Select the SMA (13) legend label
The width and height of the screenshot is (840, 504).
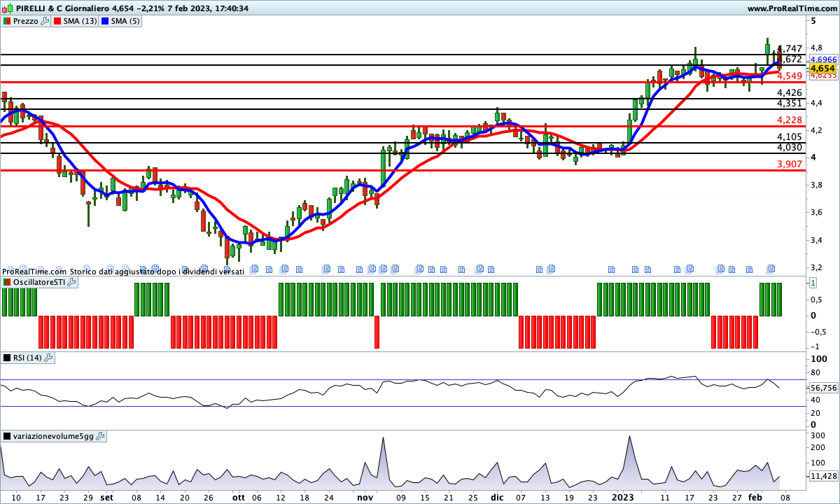tap(81, 21)
